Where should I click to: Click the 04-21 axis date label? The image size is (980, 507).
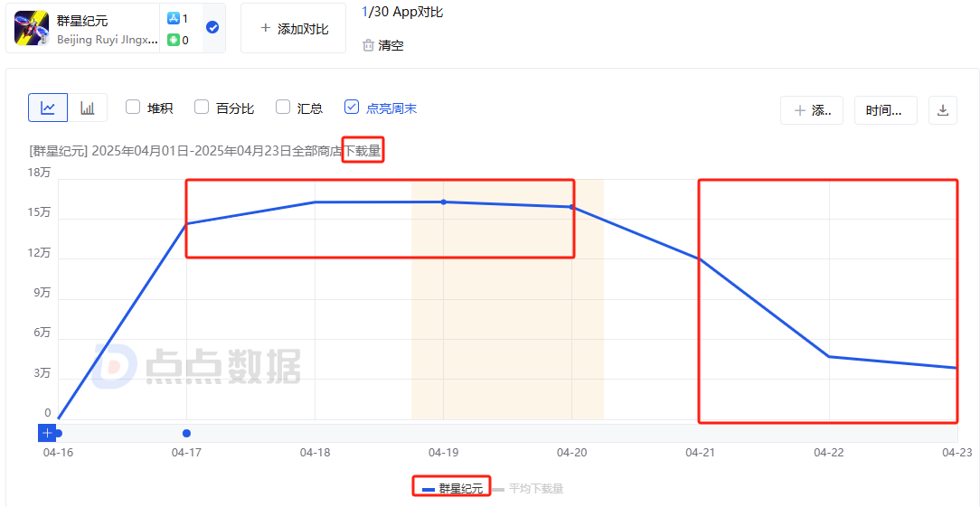(x=700, y=451)
